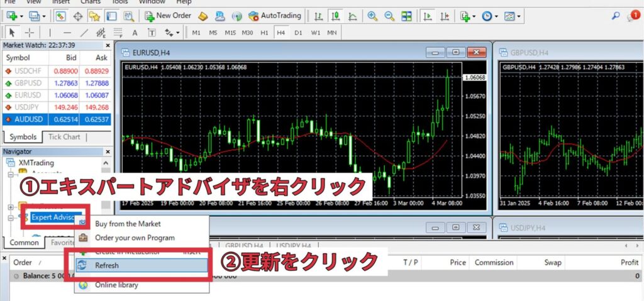Toggle the Chart Shift icon
Viewport: 644px width, 301px height.
[x=445, y=16]
